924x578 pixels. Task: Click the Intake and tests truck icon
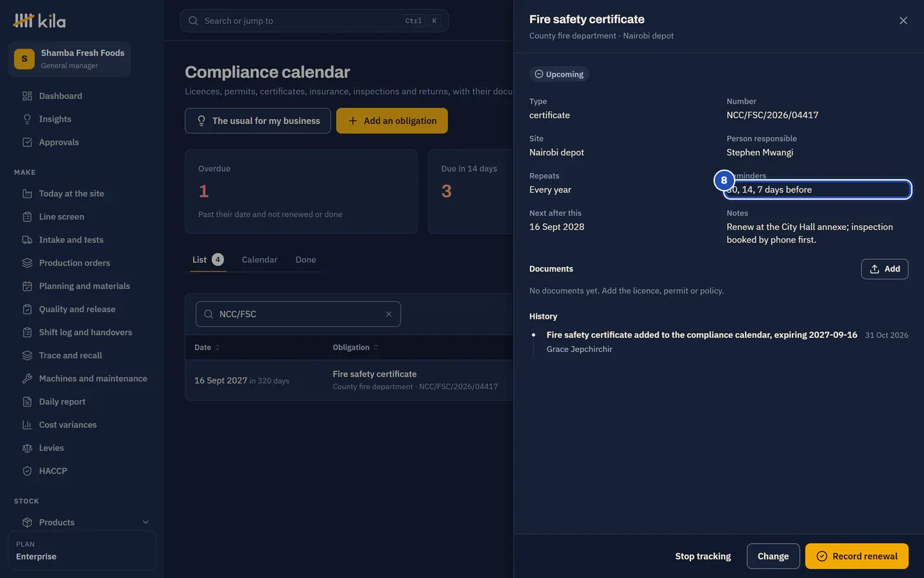(x=27, y=240)
